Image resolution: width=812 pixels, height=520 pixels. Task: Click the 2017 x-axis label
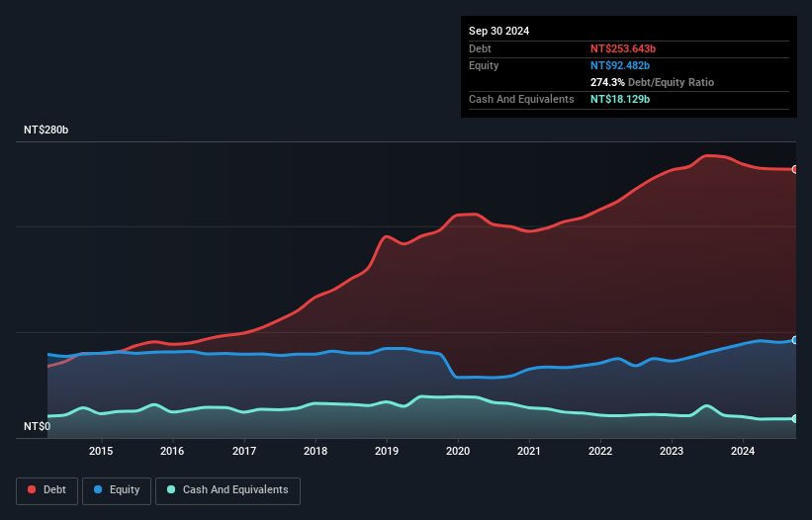click(244, 451)
